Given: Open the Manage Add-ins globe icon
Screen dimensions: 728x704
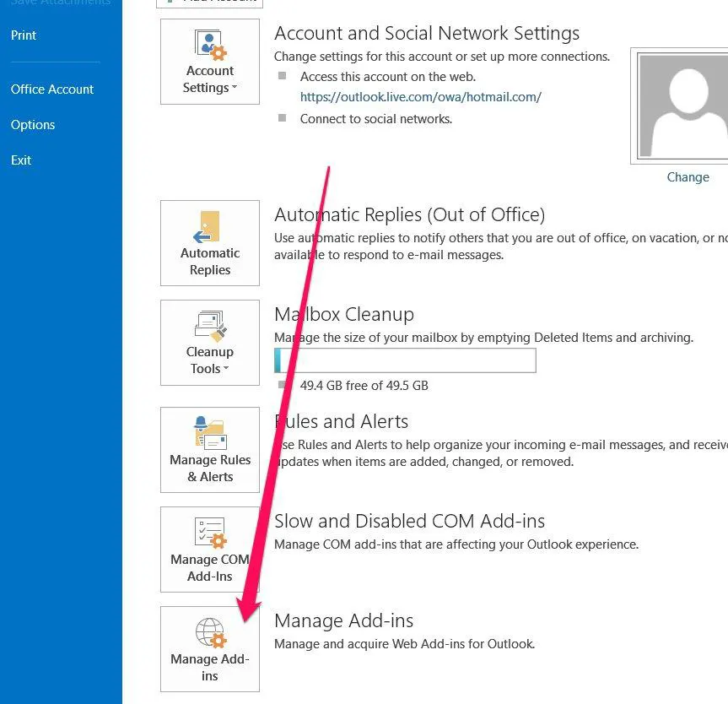Looking at the screenshot, I should coord(209,632).
